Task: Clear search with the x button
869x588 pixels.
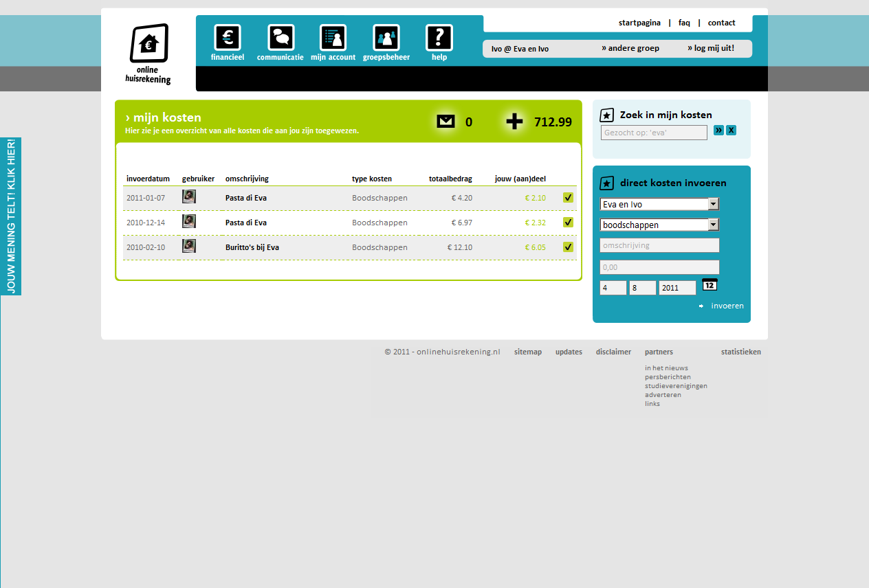Action: tap(731, 131)
